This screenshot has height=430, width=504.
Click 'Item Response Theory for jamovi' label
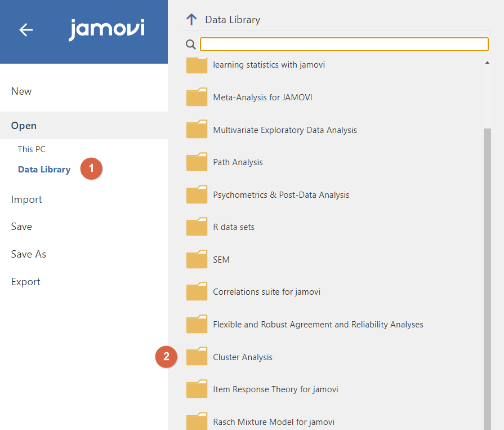click(275, 389)
